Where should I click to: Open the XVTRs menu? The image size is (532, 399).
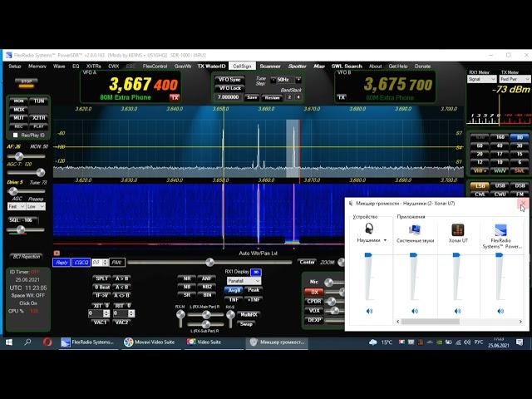click(x=94, y=66)
